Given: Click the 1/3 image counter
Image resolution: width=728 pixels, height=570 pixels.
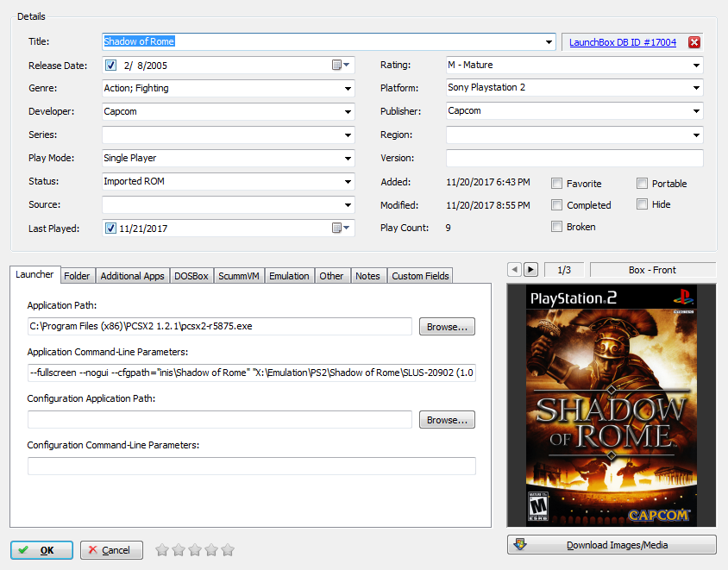Looking at the screenshot, I should [x=564, y=270].
